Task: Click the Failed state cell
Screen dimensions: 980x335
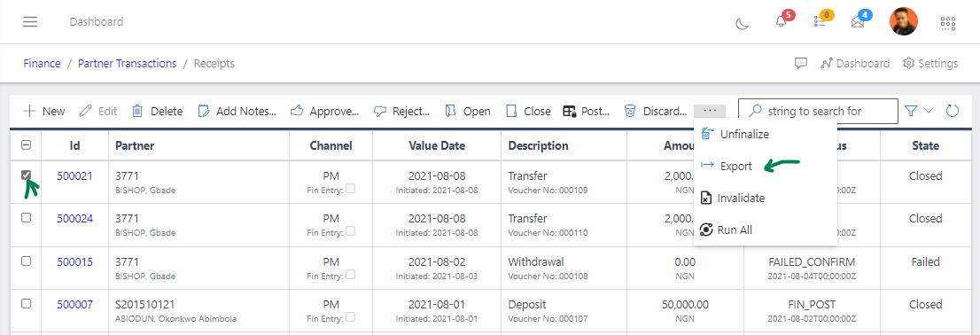Action: pos(925,268)
